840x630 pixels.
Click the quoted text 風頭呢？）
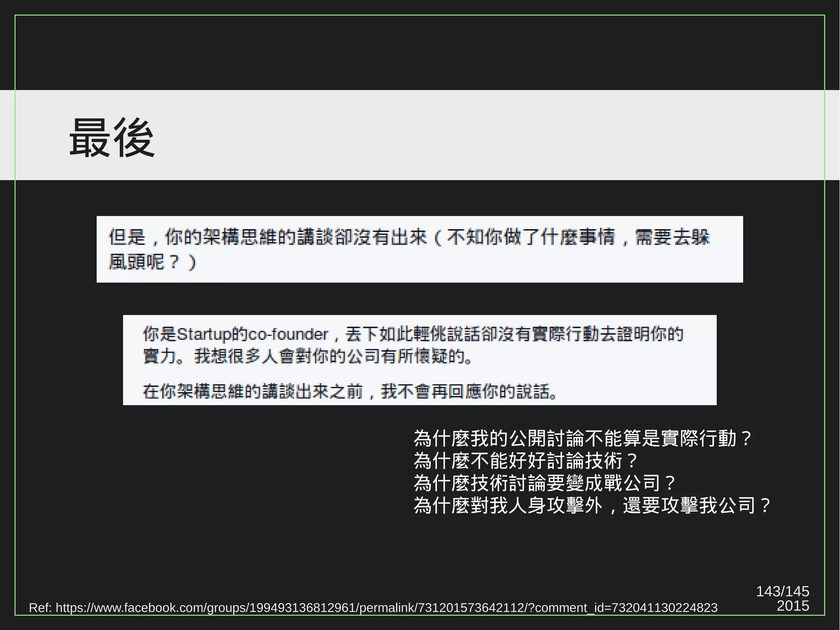pyautogui.click(x=153, y=262)
